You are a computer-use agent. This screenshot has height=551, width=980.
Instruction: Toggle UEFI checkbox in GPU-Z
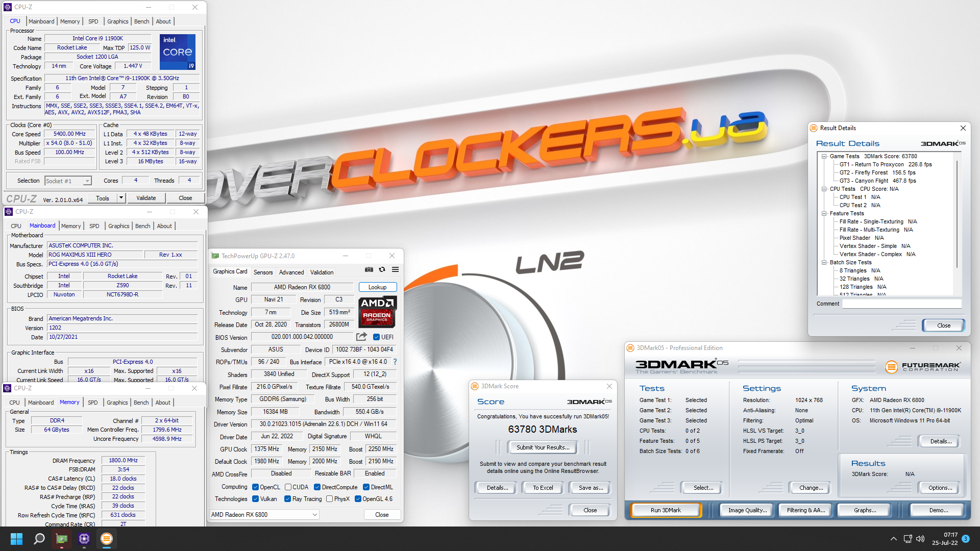pyautogui.click(x=376, y=337)
